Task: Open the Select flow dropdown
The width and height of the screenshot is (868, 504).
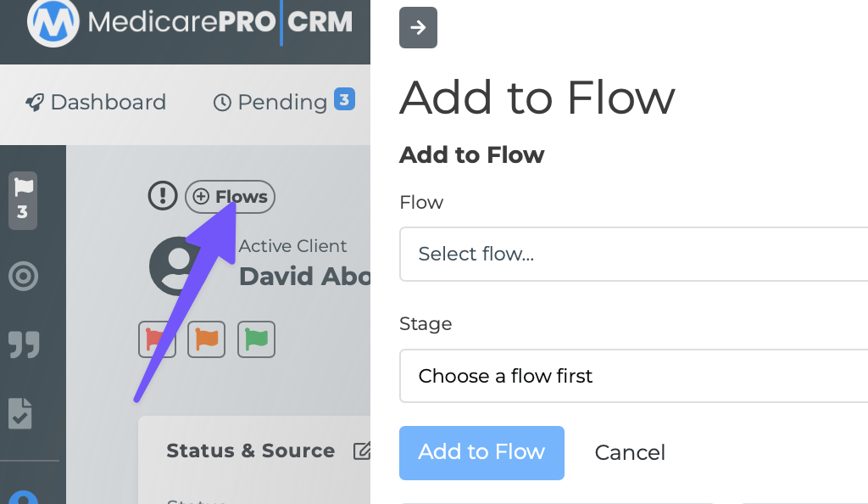Action: pyautogui.click(x=633, y=254)
